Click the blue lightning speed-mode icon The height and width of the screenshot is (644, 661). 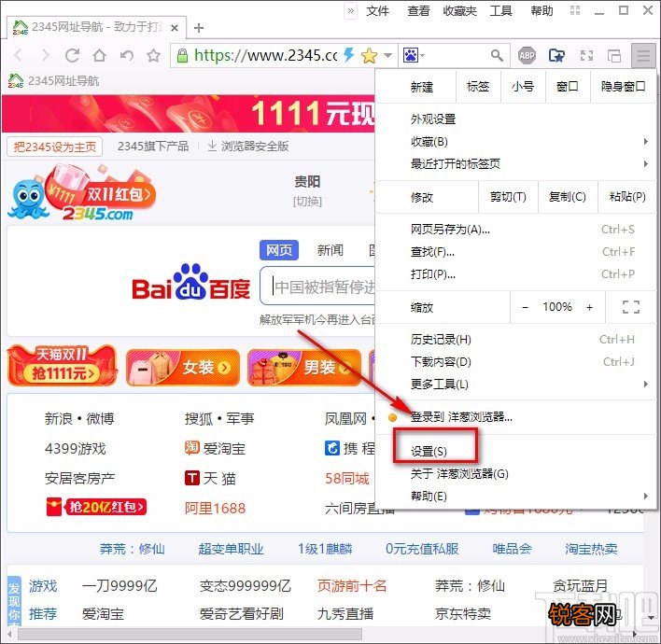point(348,55)
